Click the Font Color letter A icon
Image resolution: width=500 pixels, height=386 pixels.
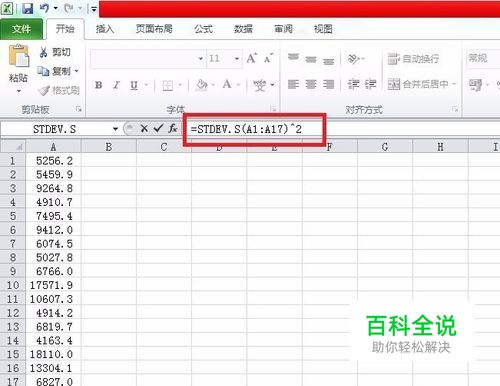227,85
